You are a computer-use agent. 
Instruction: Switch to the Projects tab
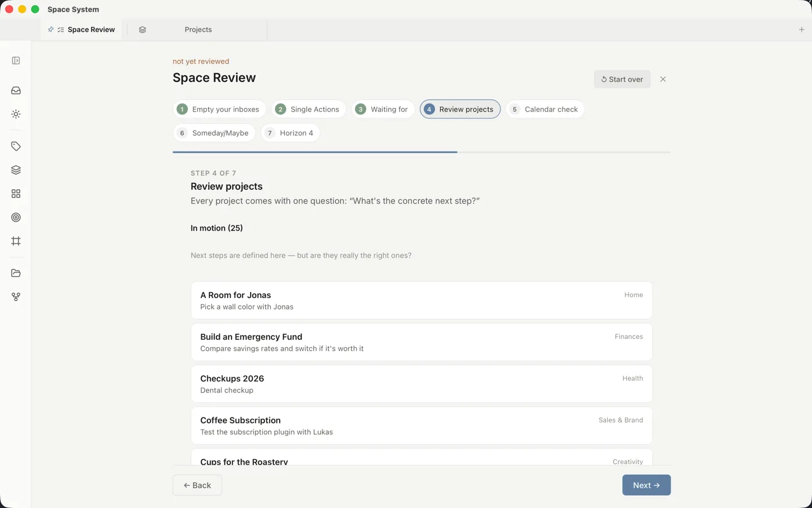pos(198,30)
